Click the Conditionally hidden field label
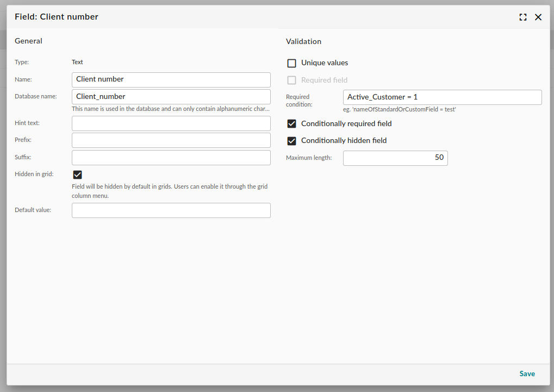The image size is (554, 392). click(x=344, y=141)
